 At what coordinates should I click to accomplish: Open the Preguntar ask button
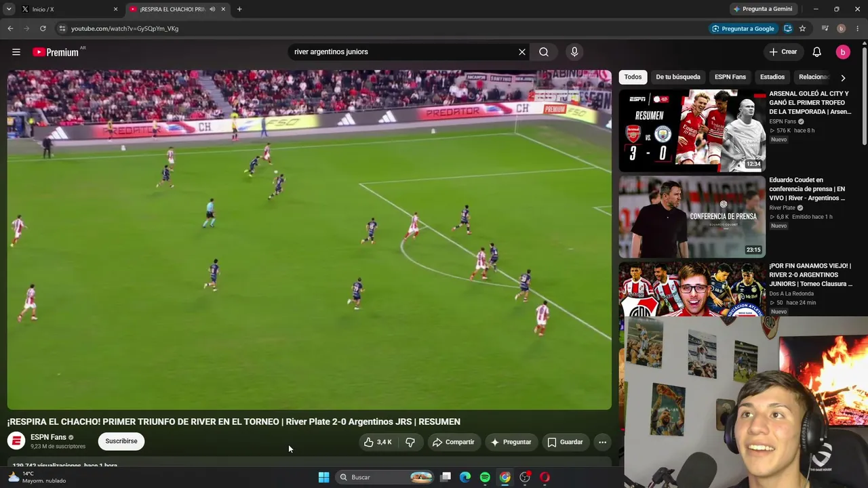(511, 442)
